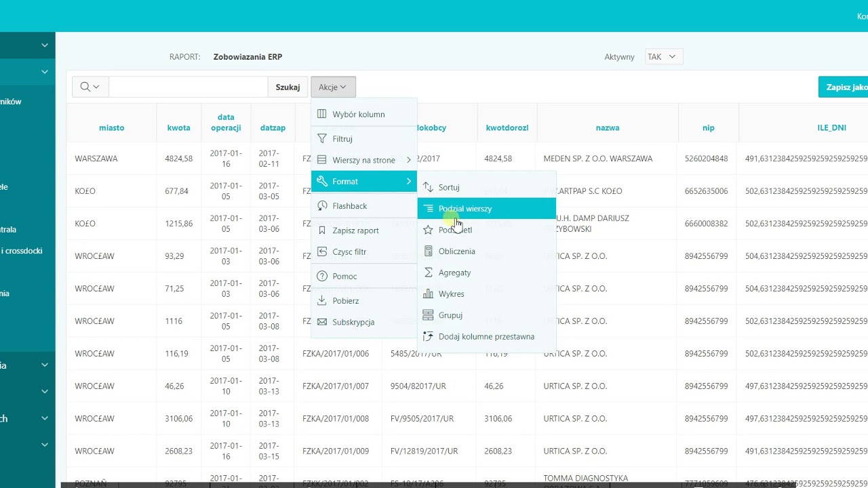Expand the Wierszy na stronę submenu arrow
Screen dimensions: 868x488
pos(409,160)
